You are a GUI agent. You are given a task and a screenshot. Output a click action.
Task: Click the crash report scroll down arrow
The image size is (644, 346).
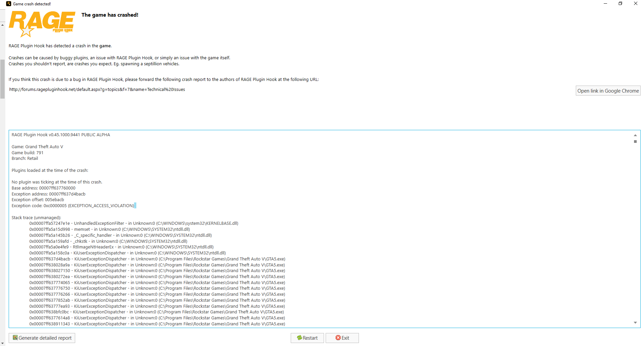635,323
